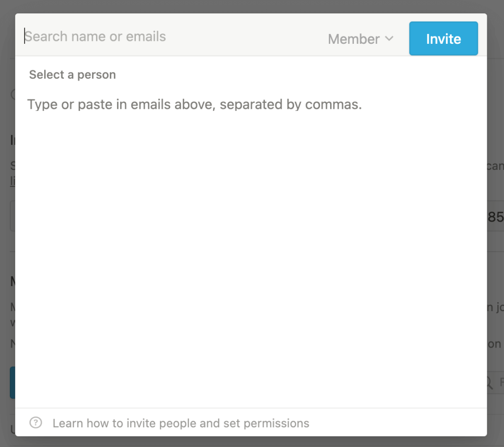Screen dimensions: 504x447
Task: Open Learn how to invite people link
Action: click(x=181, y=423)
